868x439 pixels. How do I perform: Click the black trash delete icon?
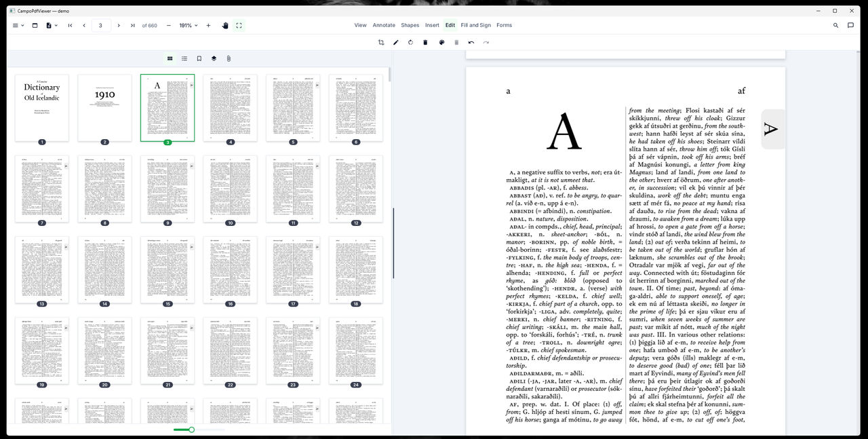click(425, 42)
